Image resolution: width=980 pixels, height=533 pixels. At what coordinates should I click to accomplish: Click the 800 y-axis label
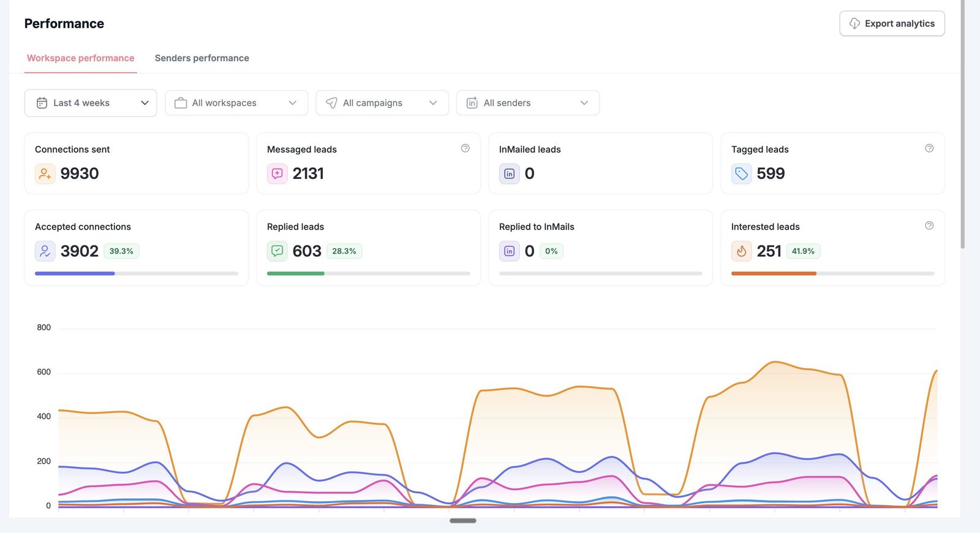tap(44, 328)
